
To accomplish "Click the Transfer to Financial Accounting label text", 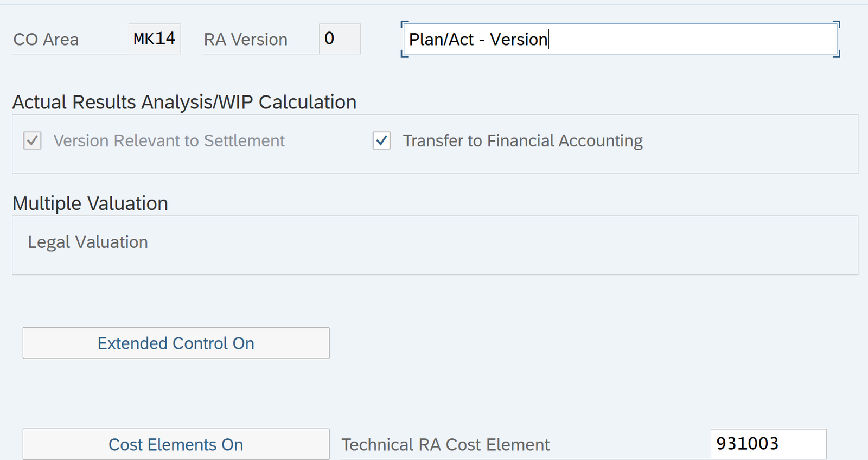I will [x=522, y=141].
